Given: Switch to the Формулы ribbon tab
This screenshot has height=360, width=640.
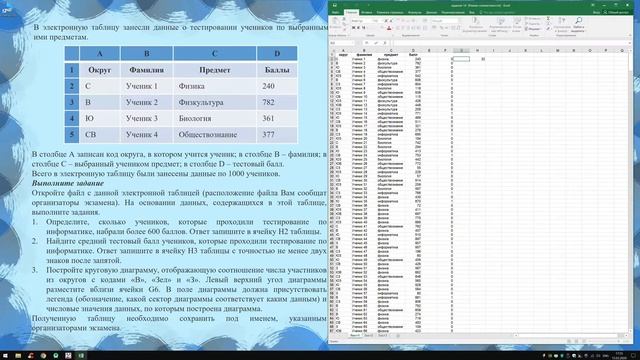Looking at the screenshot, I should [414, 13].
